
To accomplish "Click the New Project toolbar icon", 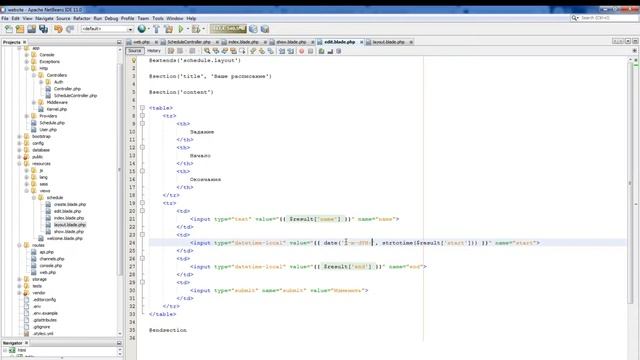I will click(20, 29).
